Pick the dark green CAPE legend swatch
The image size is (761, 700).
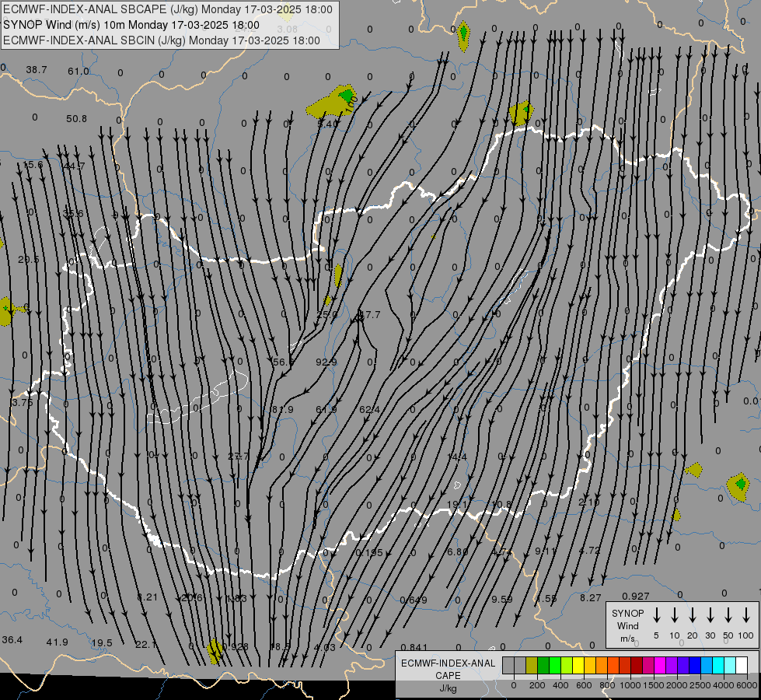coord(543,666)
